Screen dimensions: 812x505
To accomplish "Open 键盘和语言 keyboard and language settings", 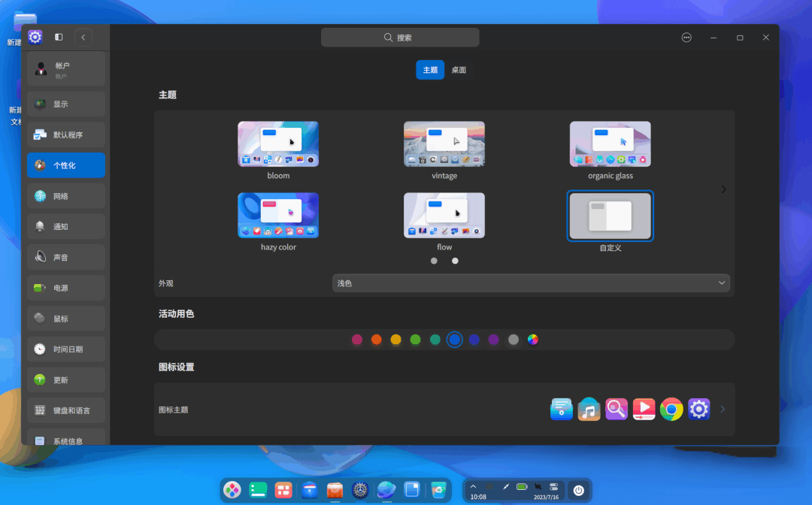I will tap(65, 410).
